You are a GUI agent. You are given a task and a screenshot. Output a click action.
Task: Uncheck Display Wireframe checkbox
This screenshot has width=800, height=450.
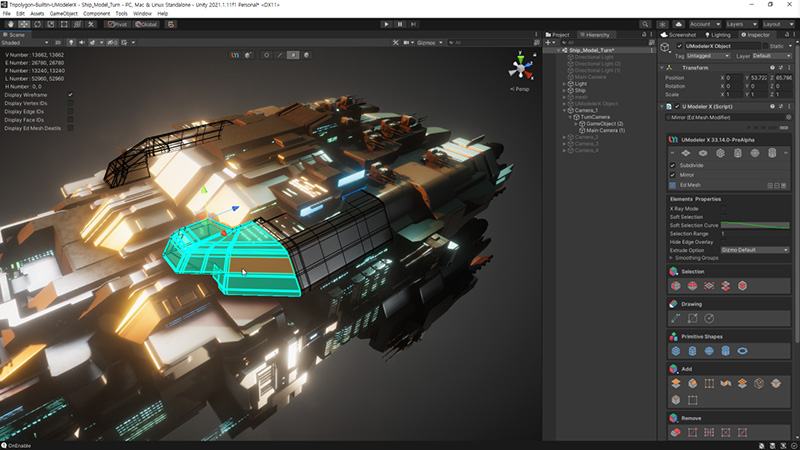[x=70, y=95]
